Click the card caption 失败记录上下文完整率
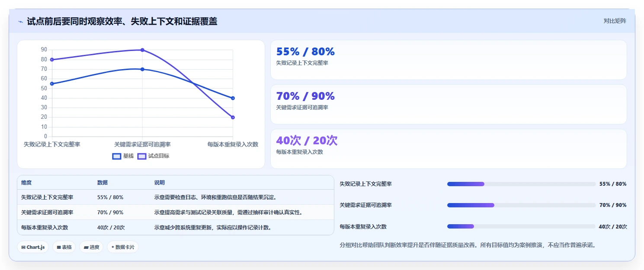644x270 pixels. pyautogui.click(x=302, y=63)
